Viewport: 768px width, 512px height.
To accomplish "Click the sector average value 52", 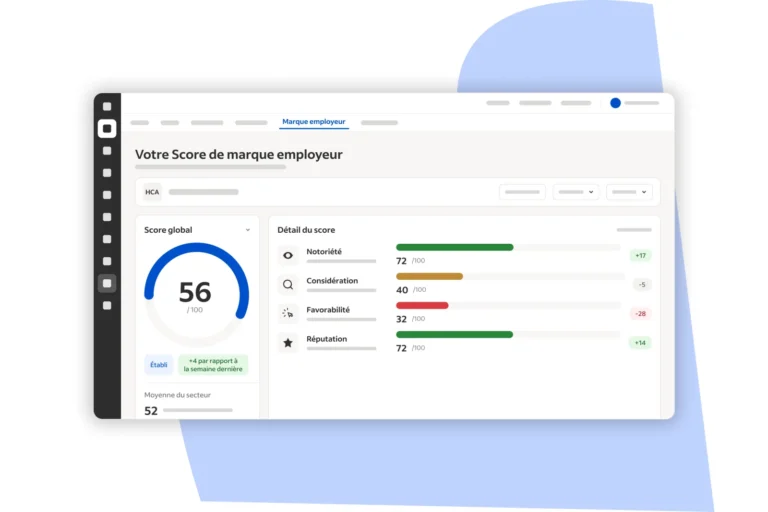I will coord(151,411).
